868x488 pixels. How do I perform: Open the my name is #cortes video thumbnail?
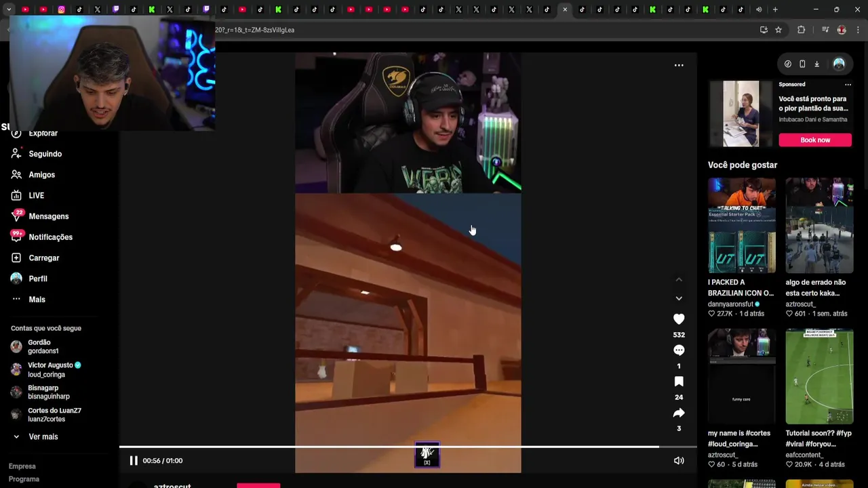pyautogui.click(x=742, y=377)
